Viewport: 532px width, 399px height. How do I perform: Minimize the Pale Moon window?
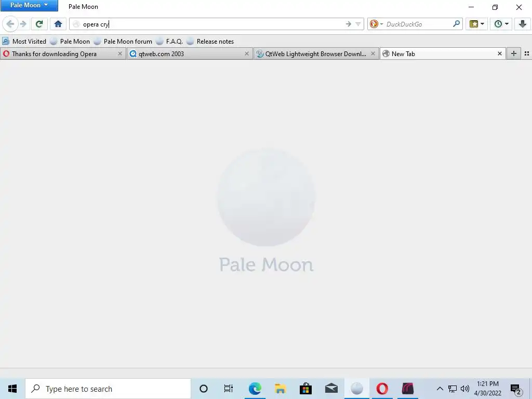click(x=471, y=7)
